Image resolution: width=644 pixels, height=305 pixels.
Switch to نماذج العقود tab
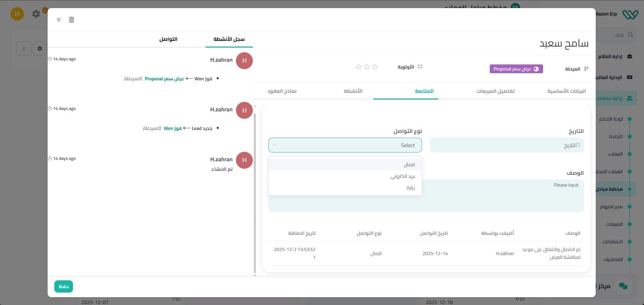(282, 91)
